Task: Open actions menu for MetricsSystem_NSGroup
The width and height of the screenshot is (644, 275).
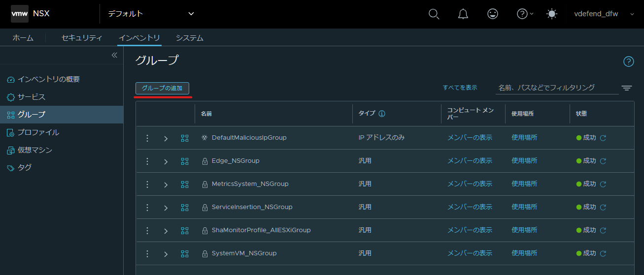Action: 147,184
